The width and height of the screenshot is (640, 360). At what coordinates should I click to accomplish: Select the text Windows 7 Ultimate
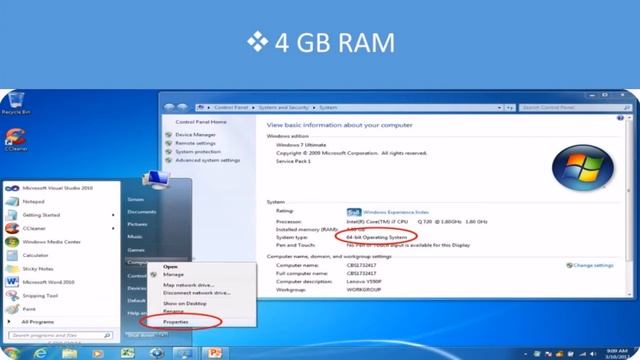pos(301,145)
